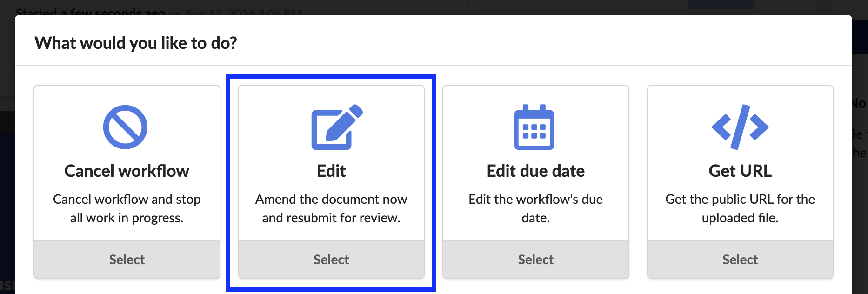Click the Edit pencil-and-square icon
Screen dimensions: 868x294
(x=337, y=127)
